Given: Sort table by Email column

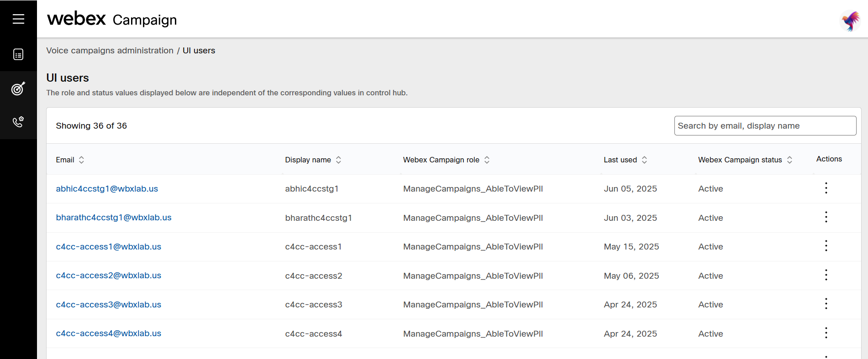Looking at the screenshot, I should (81, 160).
